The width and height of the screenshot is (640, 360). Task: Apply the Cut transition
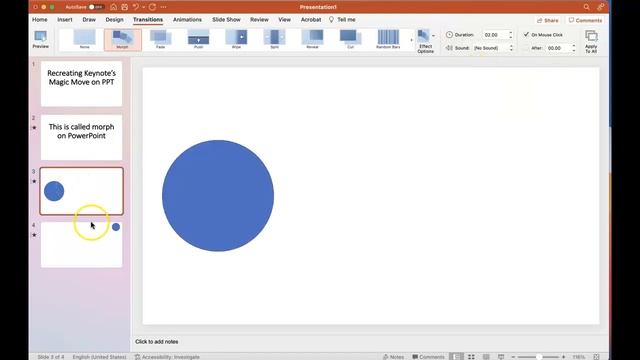point(350,40)
